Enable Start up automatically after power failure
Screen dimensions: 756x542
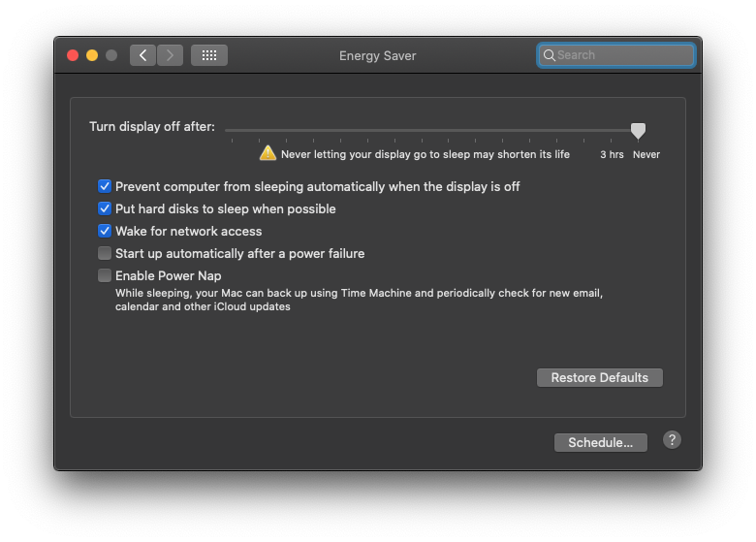104,253
